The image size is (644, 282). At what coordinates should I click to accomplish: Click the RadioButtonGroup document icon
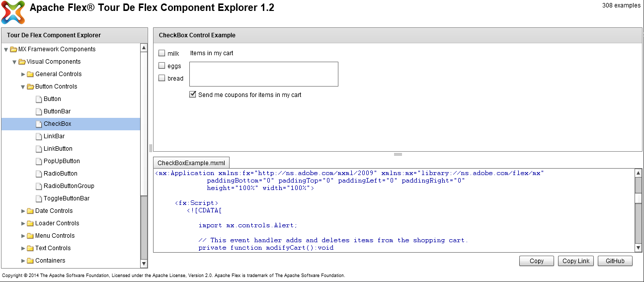[x=39, y=186]
